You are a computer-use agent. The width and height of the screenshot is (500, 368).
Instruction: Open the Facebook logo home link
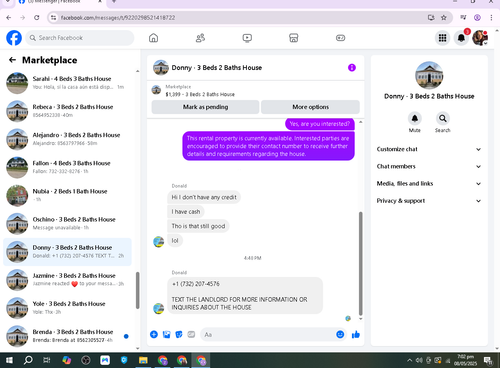(x=14, y=38)
